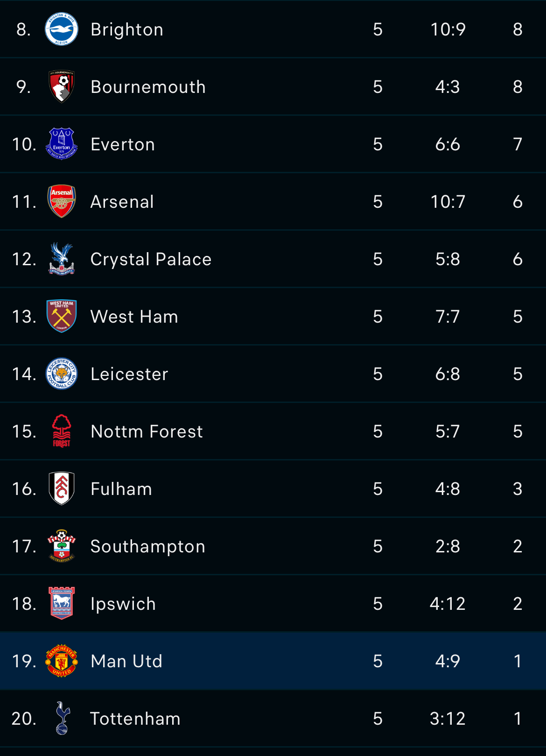Open the Tottenham team name
546x756 pixels.
pyautogui.click(x=135, y=719)
